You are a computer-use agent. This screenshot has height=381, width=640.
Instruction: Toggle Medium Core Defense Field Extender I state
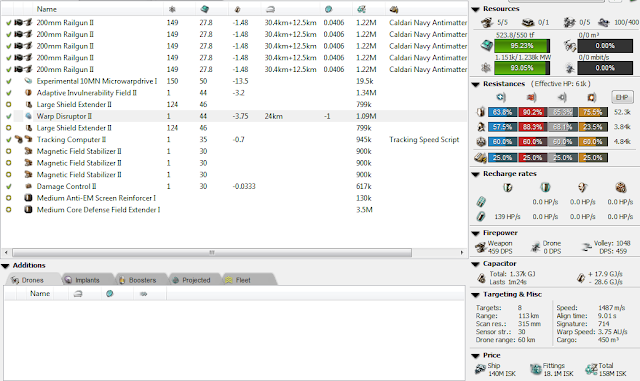8,210
